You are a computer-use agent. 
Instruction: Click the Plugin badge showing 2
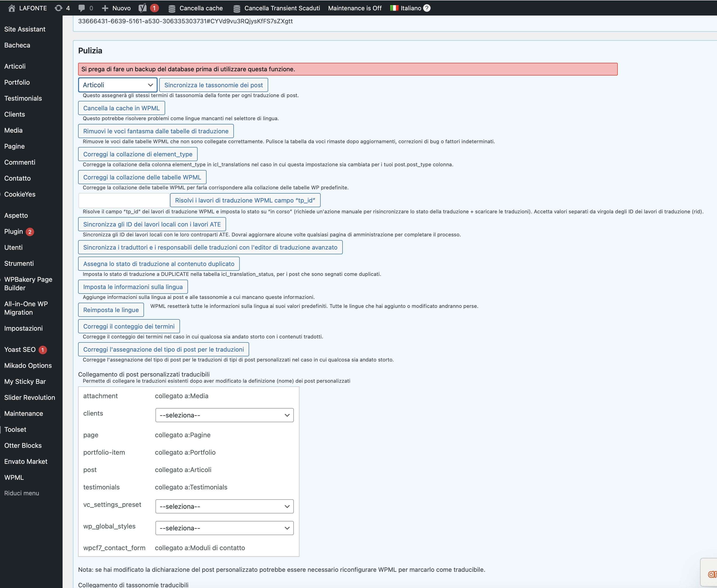[30, 232]
